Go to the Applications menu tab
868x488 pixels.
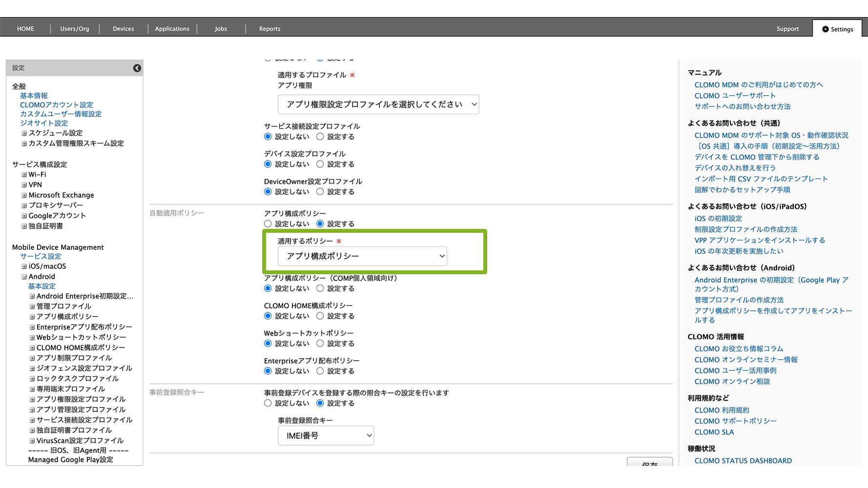pos(172,29)
